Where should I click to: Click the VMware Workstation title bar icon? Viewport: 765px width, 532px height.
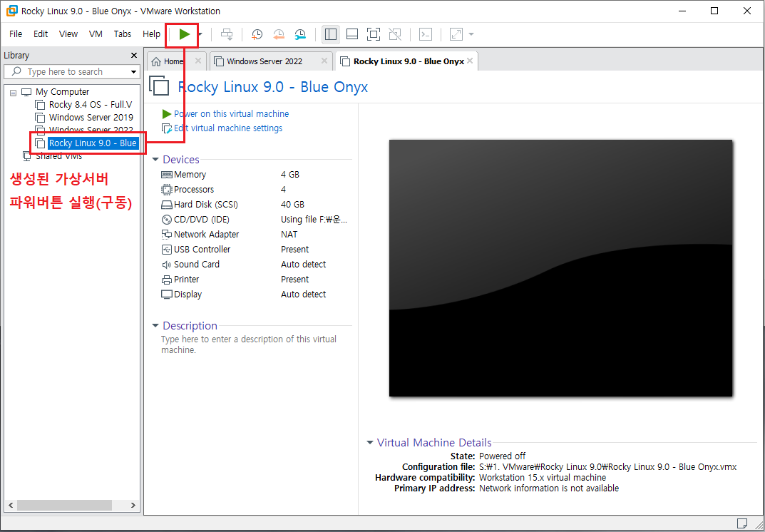pos(11,11)
